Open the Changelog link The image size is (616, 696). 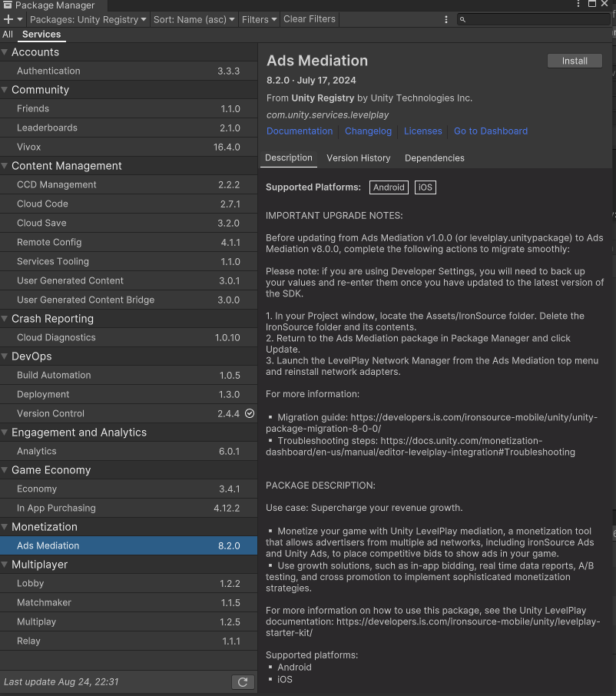(x=369, y=131)
